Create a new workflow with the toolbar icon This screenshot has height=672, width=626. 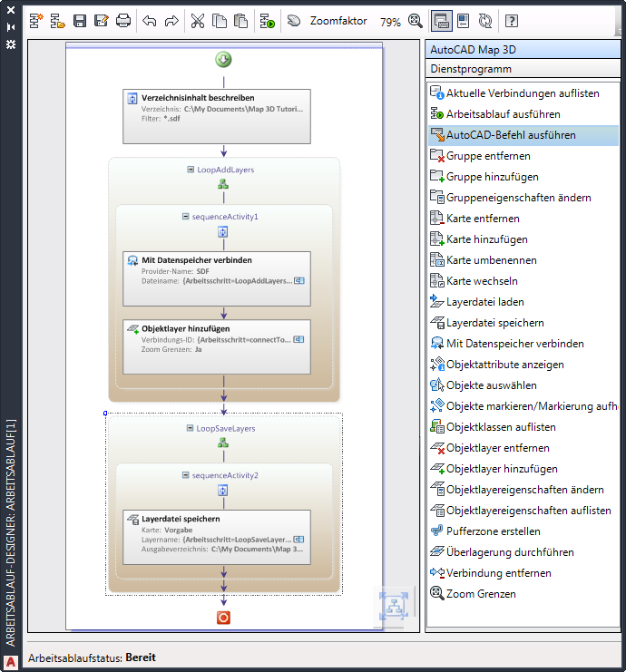[x=36, y=21]
